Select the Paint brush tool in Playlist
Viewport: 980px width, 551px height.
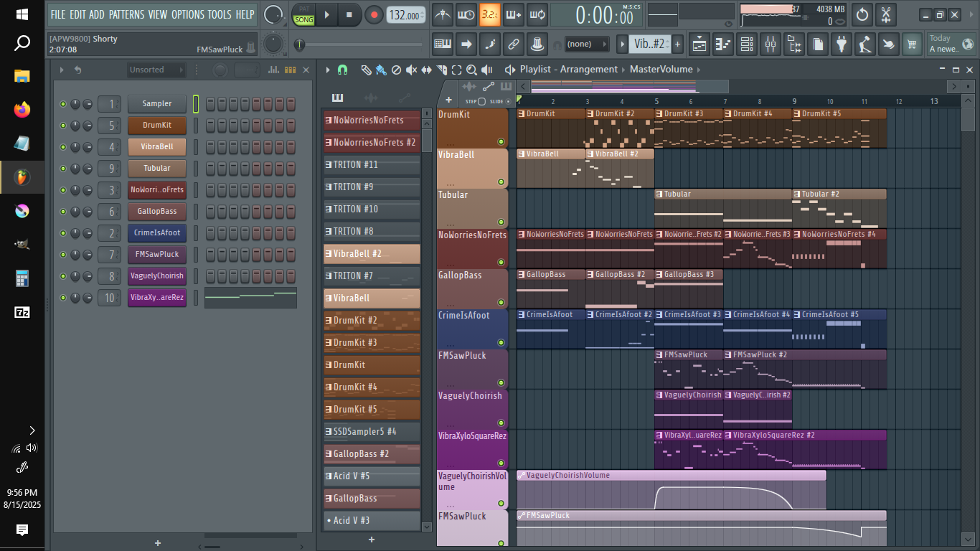pyautogui.click(x=380, y=70)
